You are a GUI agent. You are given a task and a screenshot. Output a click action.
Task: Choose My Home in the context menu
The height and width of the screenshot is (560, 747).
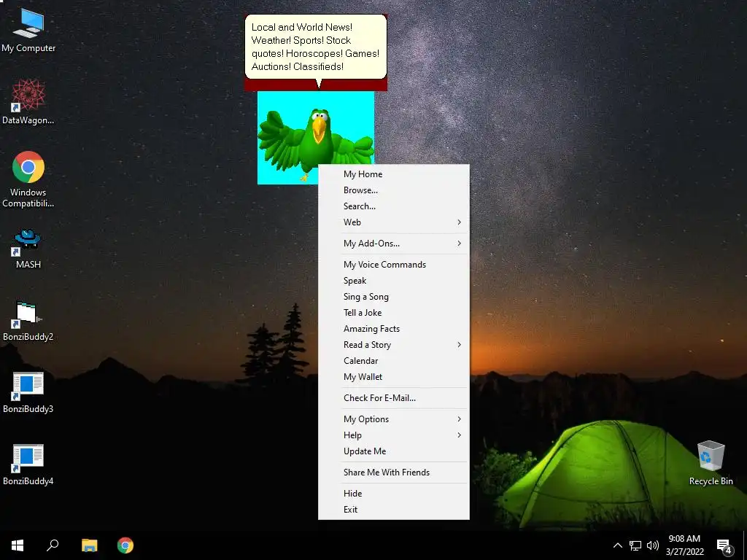pos(393,174)
